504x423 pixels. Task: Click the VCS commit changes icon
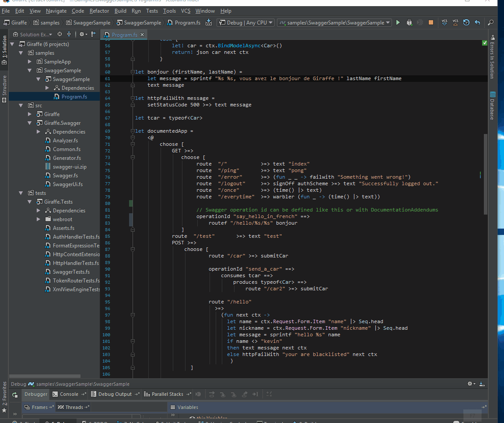pos(455,23)
